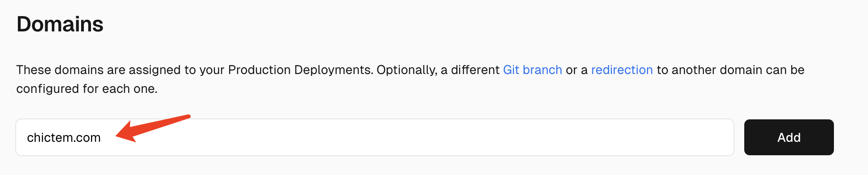868x175 pixels.
Task: Click the black Add button
Action: (x=789, y=137)
